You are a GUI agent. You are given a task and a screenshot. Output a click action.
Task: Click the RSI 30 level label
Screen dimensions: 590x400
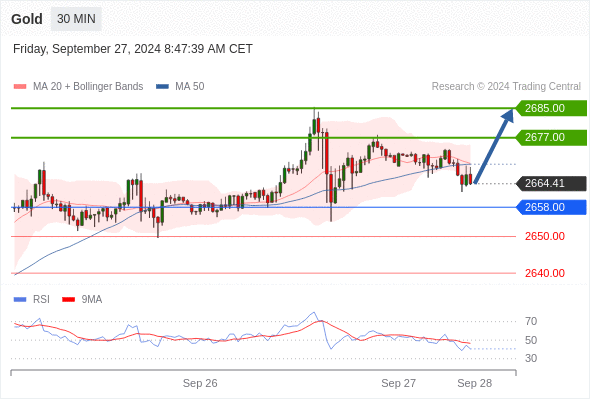[x=531, y=358]
